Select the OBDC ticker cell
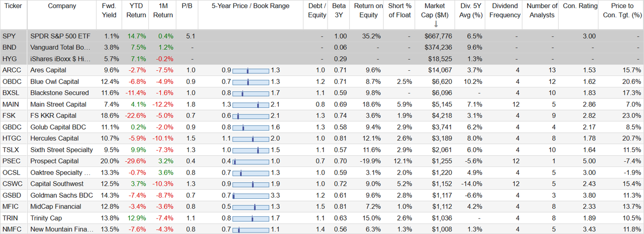Viewport: 644px width, 234px height. (x=12, y=81)
